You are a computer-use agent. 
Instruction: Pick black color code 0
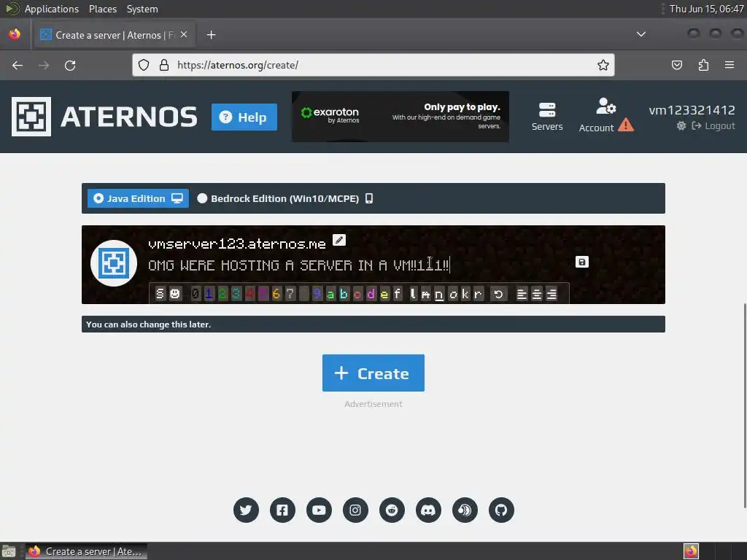[x=196, y=294]
